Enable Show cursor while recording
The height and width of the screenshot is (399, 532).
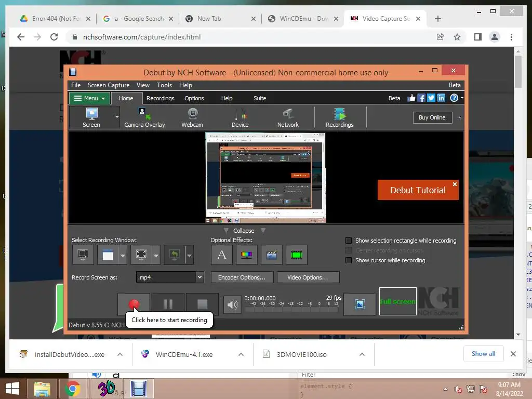(349, 260)
